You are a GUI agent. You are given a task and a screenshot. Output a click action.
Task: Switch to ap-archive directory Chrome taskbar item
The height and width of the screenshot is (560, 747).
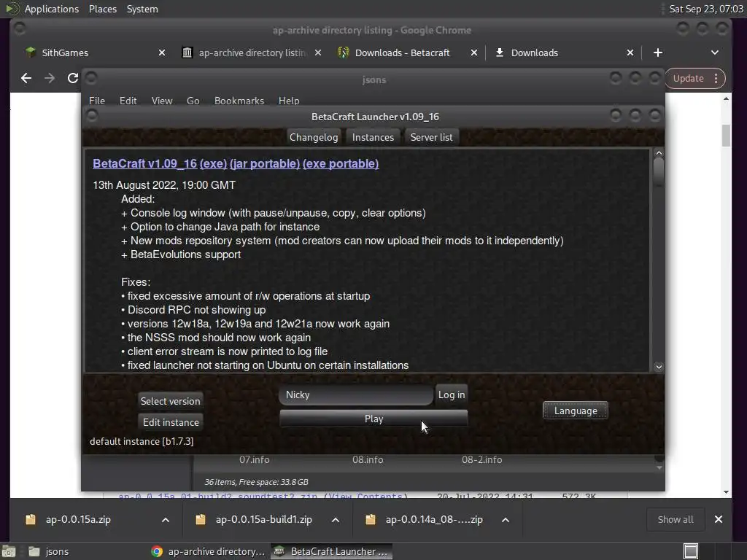(208, 551)
